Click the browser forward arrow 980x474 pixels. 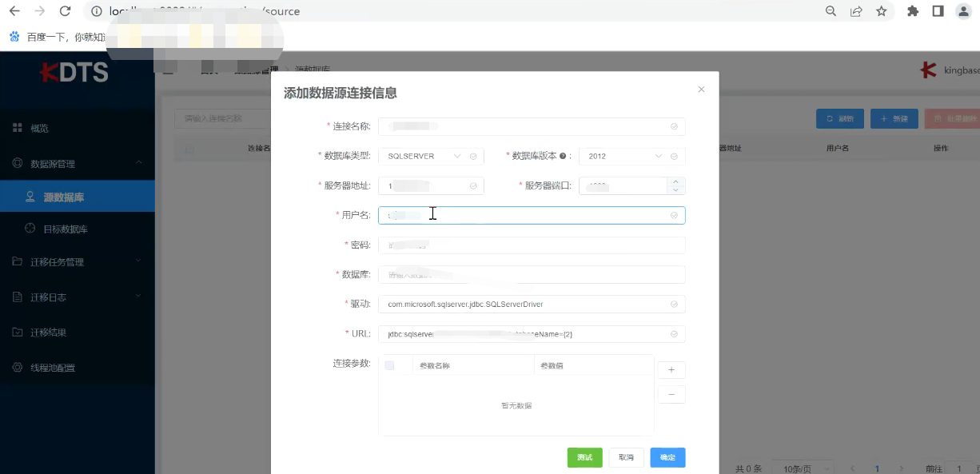40,11
